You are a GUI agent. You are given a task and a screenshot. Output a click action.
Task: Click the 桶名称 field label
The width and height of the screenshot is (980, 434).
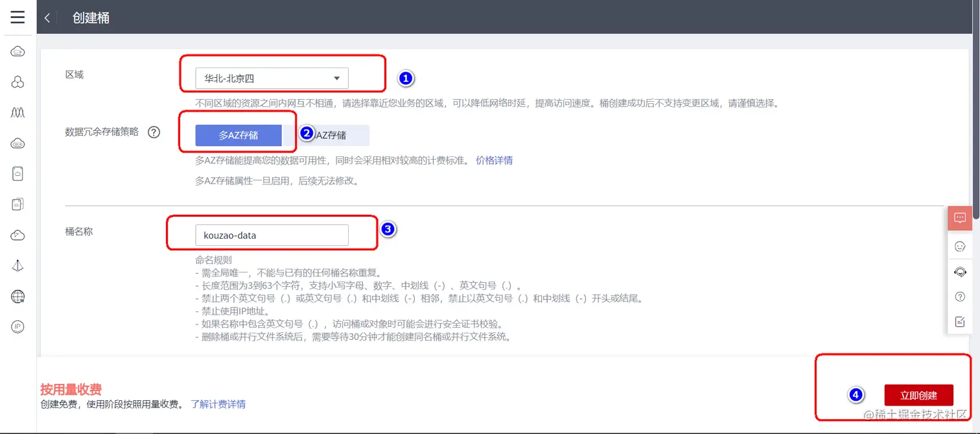point(79,231)
